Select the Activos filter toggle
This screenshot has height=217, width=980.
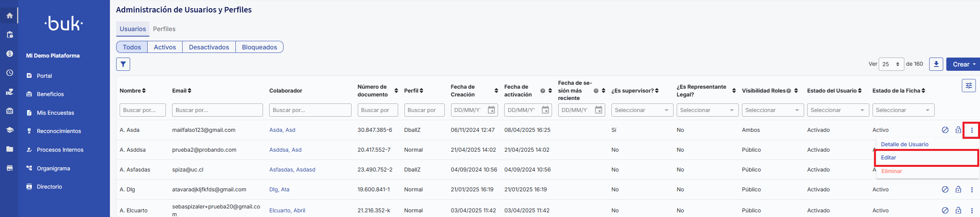(x=165, y=47)
